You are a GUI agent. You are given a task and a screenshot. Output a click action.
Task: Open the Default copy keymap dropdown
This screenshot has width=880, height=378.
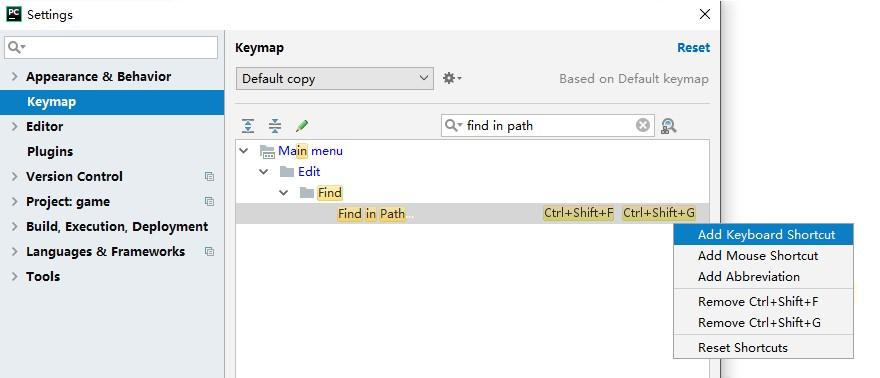coord(334,79)
